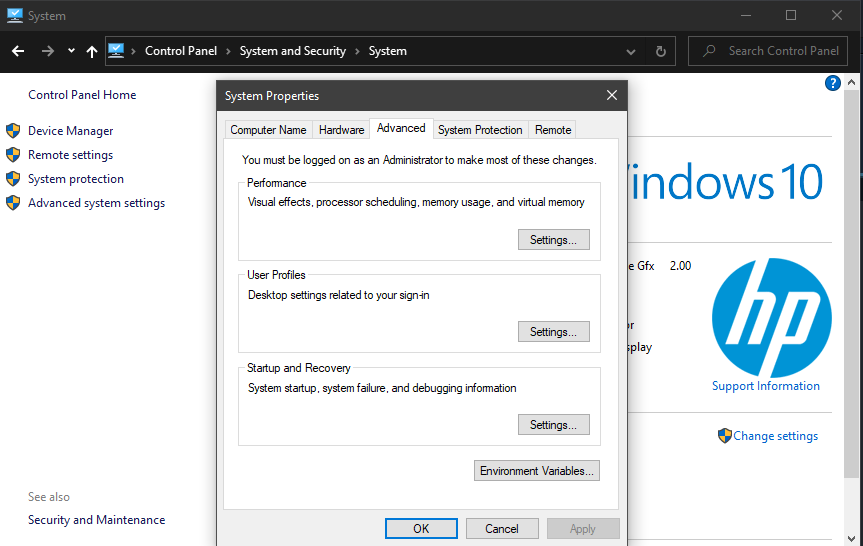Click the refresh icon in address bar

click(660, 51)
